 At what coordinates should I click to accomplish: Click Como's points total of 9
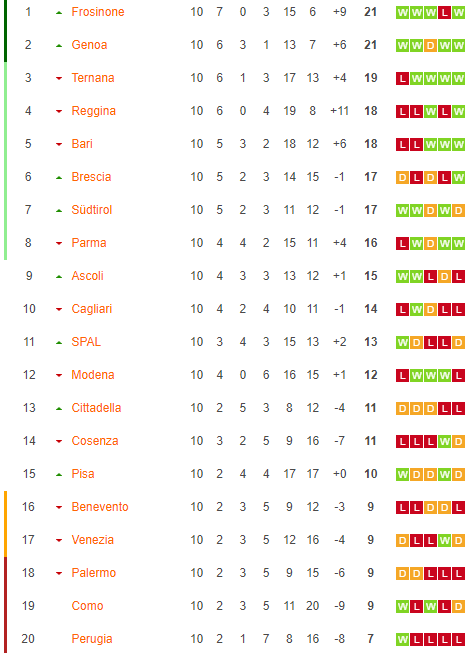(371, 606)
